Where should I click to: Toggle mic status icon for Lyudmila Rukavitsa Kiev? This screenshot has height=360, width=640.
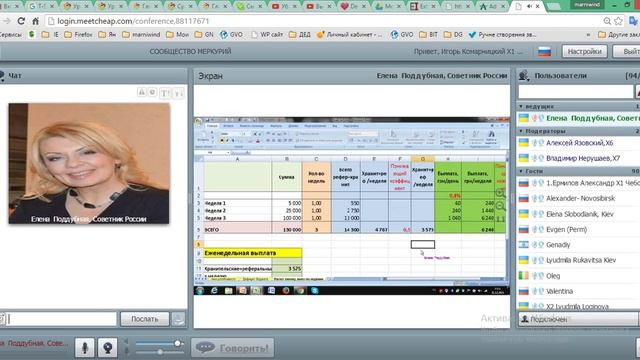coord(534,260)
